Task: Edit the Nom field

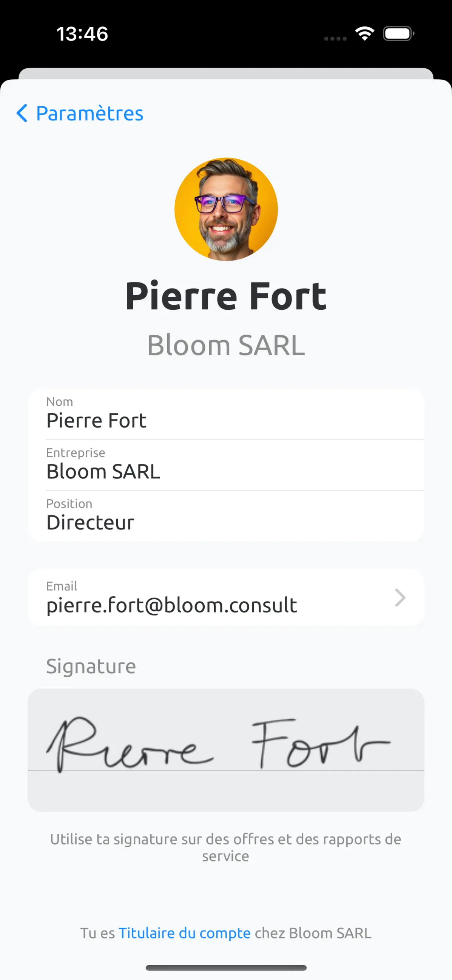Action: pos(226,414)
